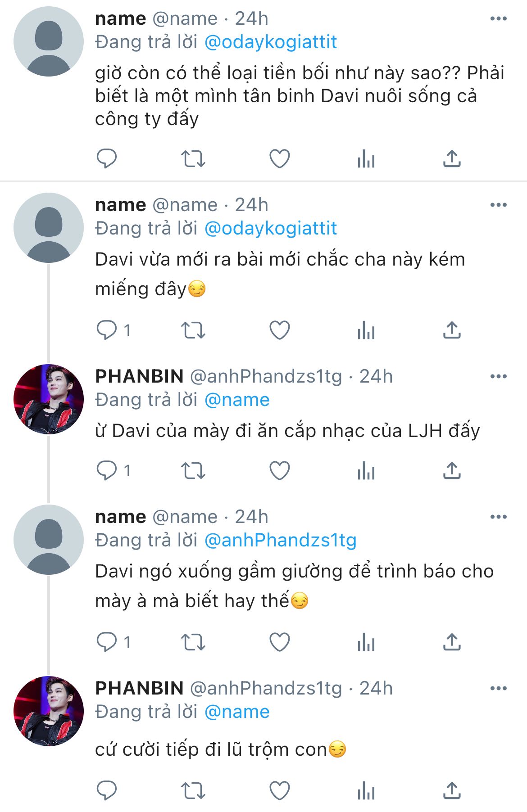Screen dimensions: 527x812
Task: Open more options on the first tweet
Action: (x=498, y=19)
